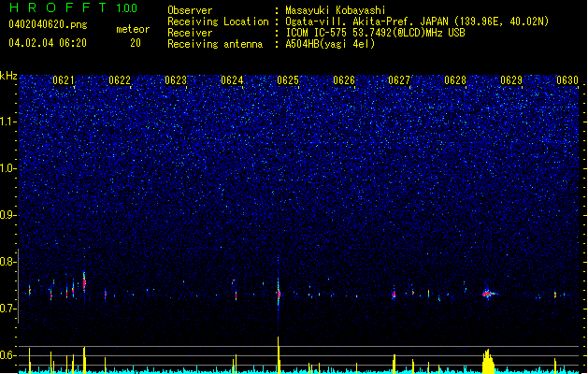Click the Observer label text
This screenshot has width=588, height=374.
click(x=190, y=10)
